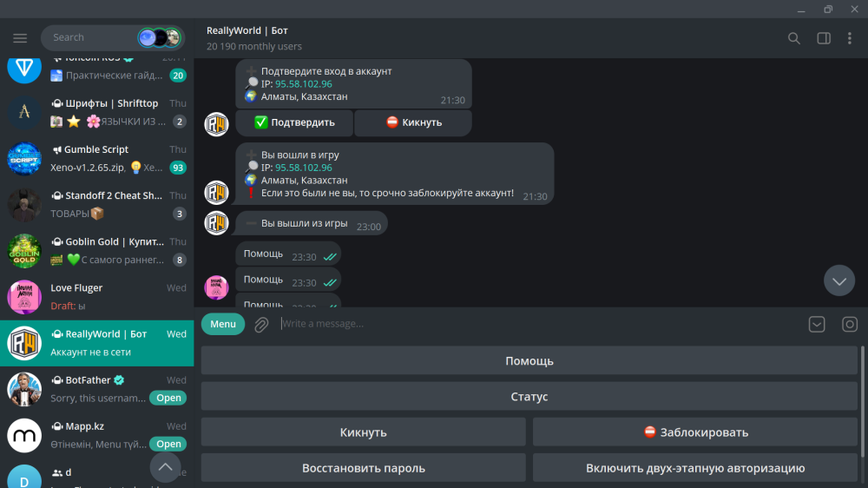
Task: Open chat header ReallyWorld | Бот title
Action: pos(247,30)
